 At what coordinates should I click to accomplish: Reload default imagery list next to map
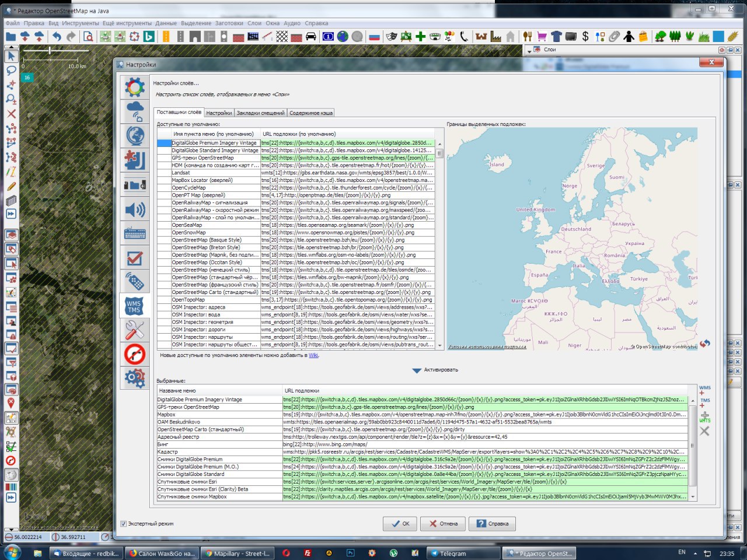click(705, 344)
